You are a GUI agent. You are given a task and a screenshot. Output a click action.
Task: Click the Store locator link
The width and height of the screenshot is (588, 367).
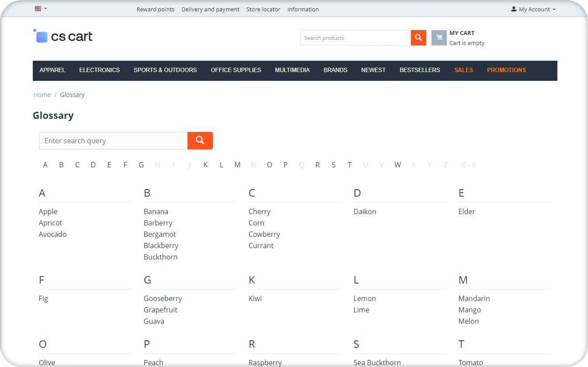point(263,9)
